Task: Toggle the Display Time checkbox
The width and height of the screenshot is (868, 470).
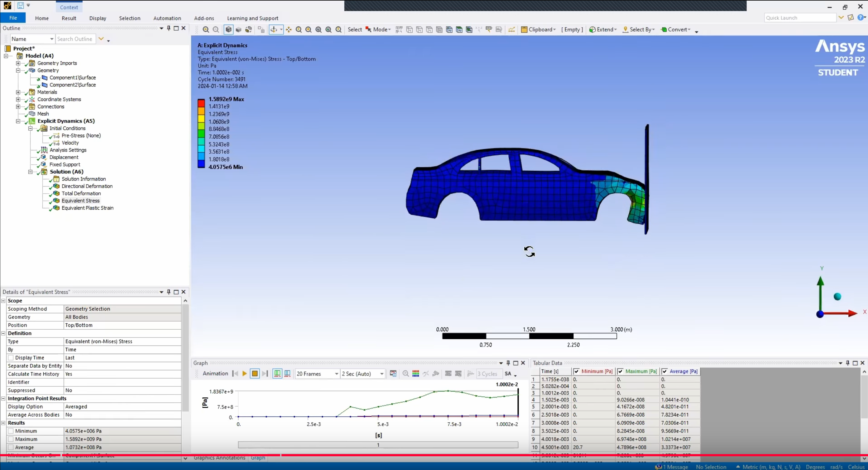Action: click(11, 358)
